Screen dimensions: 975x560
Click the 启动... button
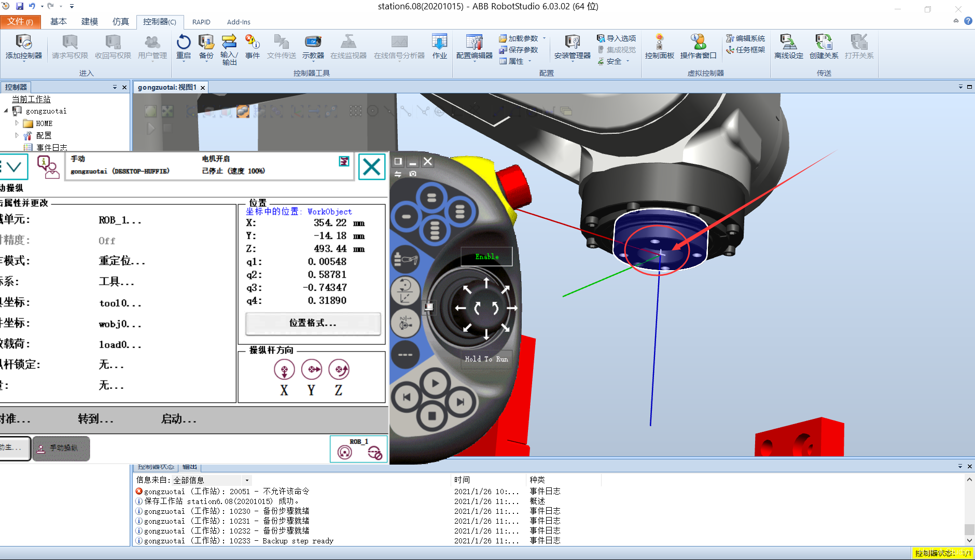point(178,419)
